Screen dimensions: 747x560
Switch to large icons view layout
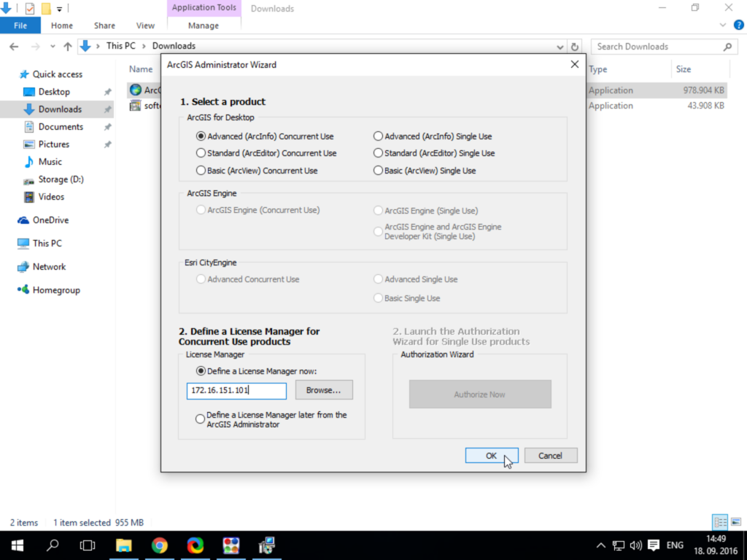click(x=736, y=522)
